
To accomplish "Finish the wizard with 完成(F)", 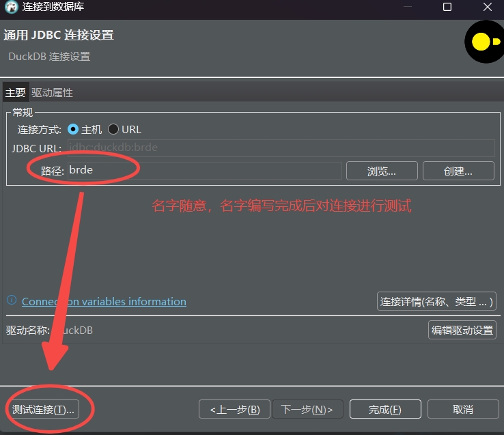I will tap(385, 409).
